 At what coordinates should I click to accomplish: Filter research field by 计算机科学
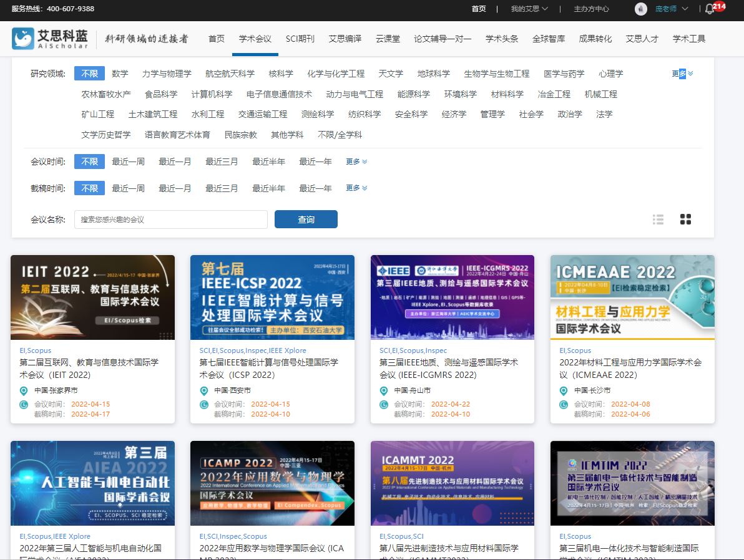[x=212, y=94]
